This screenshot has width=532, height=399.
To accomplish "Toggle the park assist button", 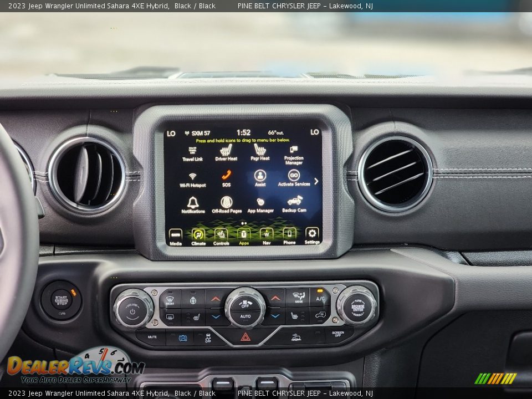I will pyautogui.click(x=182, y=338).
